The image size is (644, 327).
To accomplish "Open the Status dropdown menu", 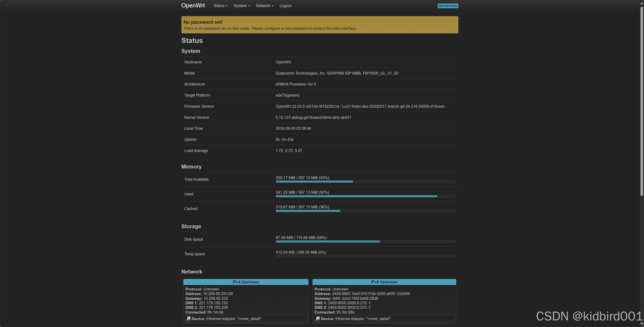I will click(221, 6).
